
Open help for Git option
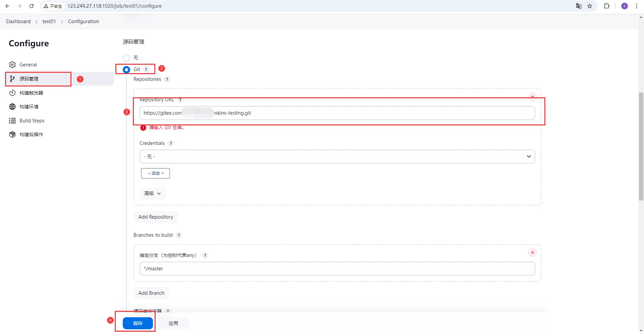[x=146, y=69]
